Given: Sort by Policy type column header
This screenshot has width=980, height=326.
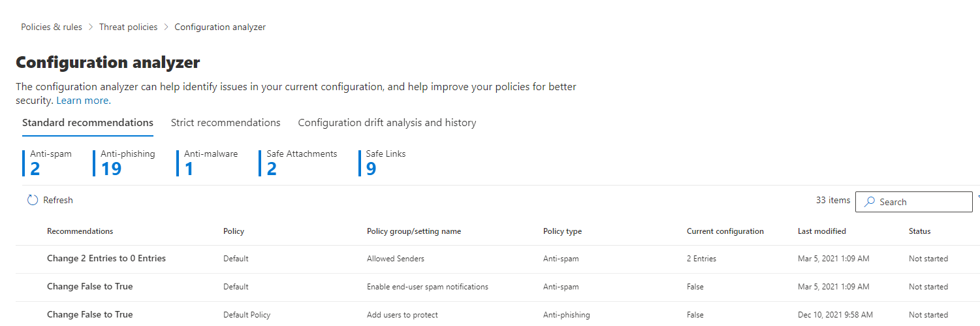Looking at the screenshot, I should [562, 231].
